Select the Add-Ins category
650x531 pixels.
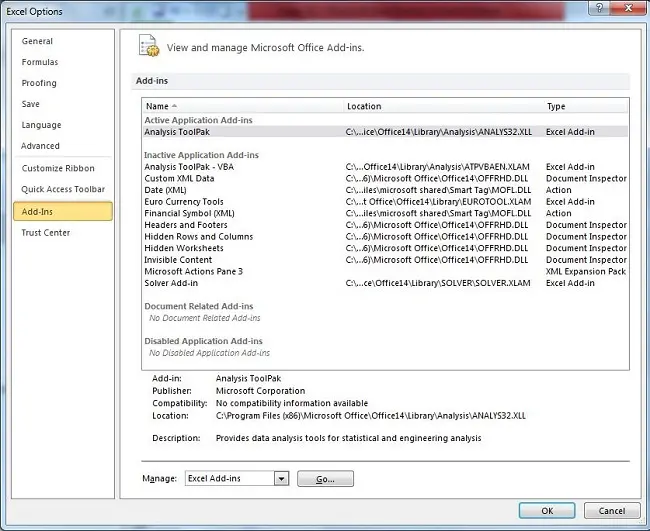click(x=63, y=211)
